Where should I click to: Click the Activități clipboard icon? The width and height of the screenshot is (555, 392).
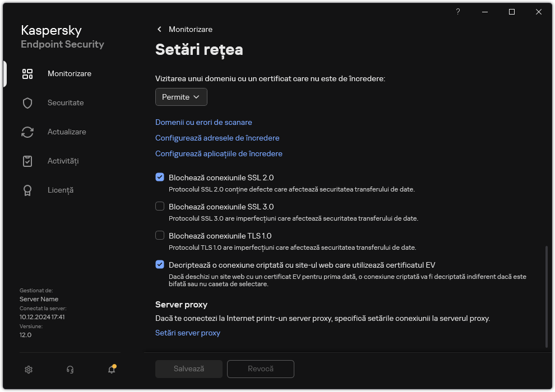tap(27, 161)
